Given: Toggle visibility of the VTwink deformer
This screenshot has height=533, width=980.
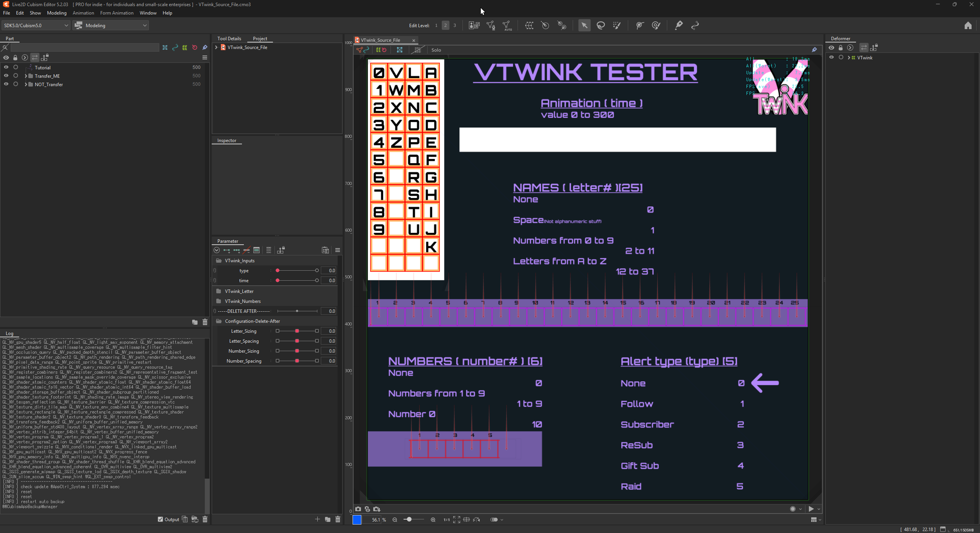Looking at the screenshot, I should 831,57.
